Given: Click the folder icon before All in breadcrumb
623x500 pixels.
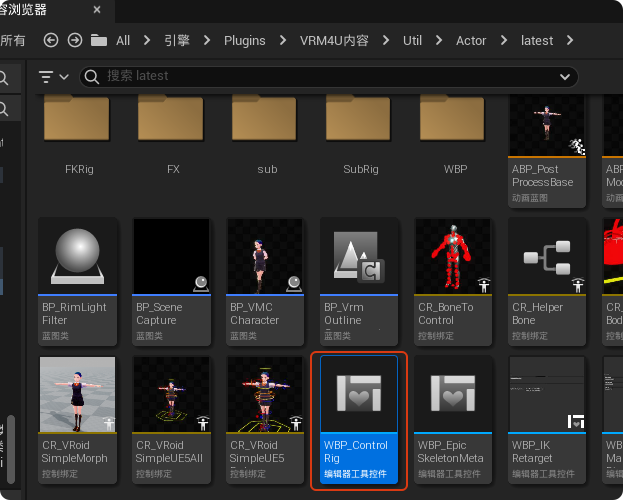Looking at the screenshot, I should pyautogui.click(x=99, y=40).
